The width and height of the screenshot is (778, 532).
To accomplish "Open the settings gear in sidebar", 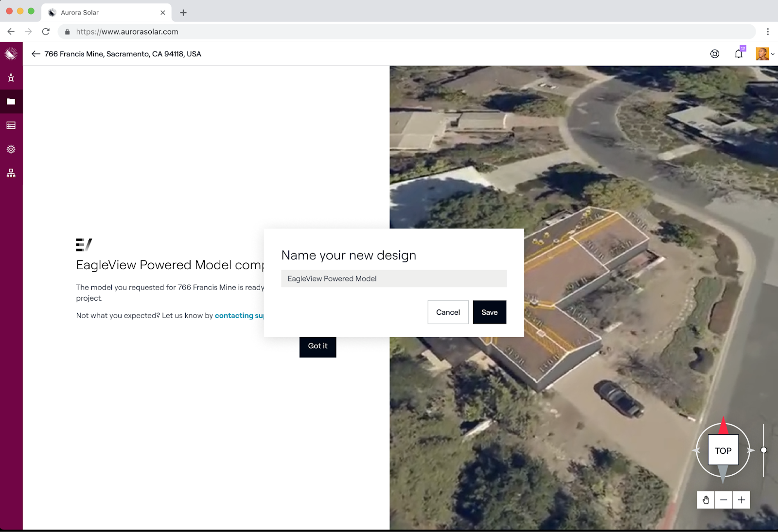I will 11,149.
